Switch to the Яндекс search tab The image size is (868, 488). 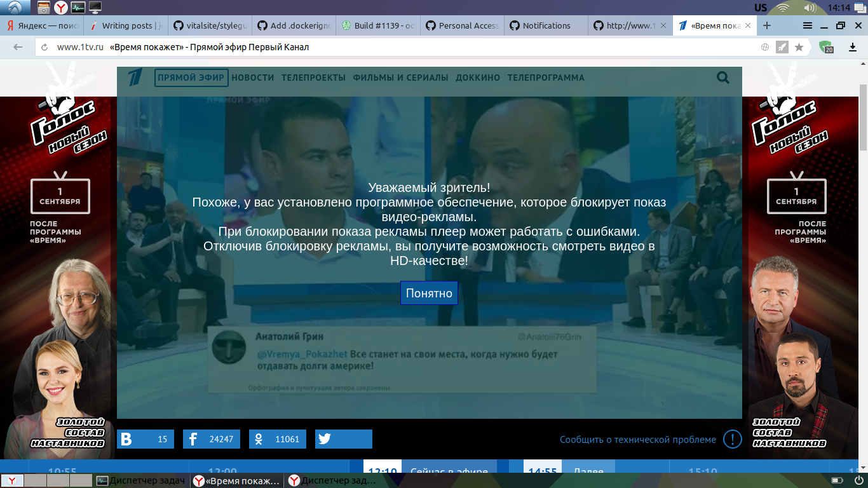click(x=42, y=26)
